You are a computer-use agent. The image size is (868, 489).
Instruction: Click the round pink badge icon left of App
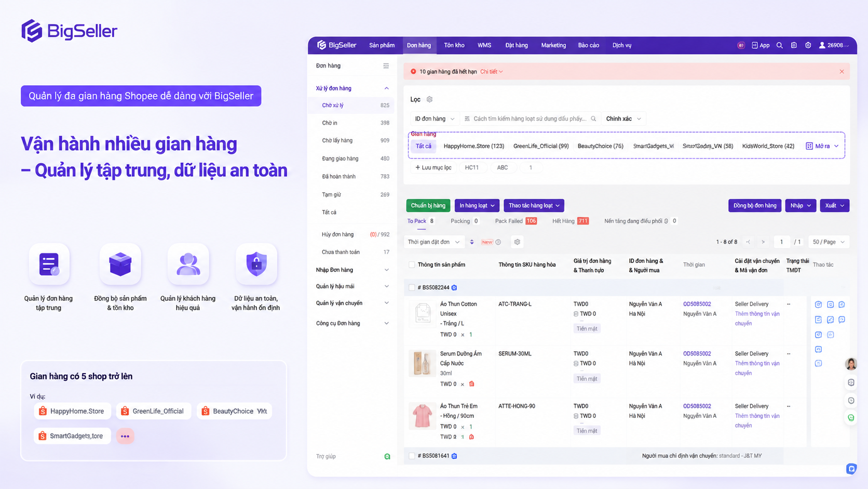point(741,45)
